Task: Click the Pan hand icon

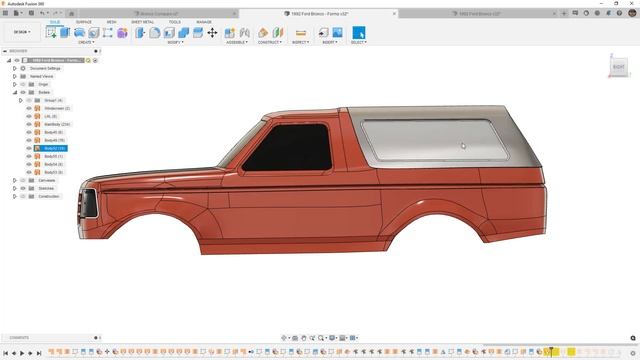Action: click(304, 338)
